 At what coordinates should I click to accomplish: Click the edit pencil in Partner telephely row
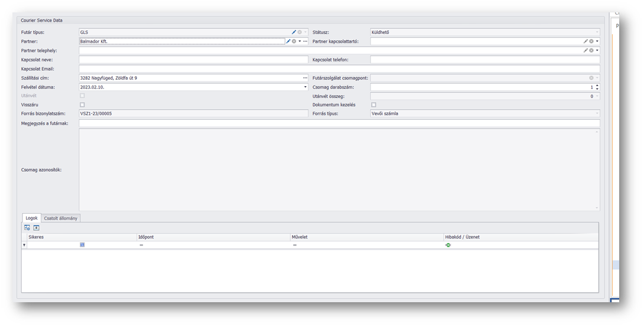[586, 51]
